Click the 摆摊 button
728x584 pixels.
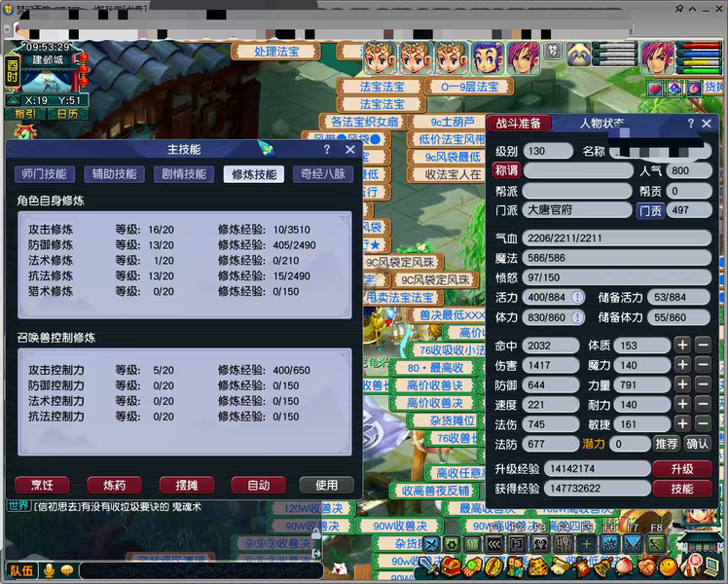tap(186, 485)
